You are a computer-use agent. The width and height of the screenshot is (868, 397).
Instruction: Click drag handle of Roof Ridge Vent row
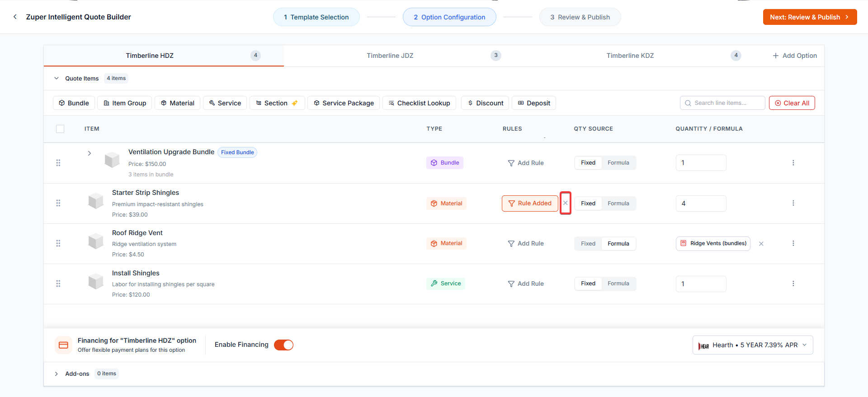point(58,243)
